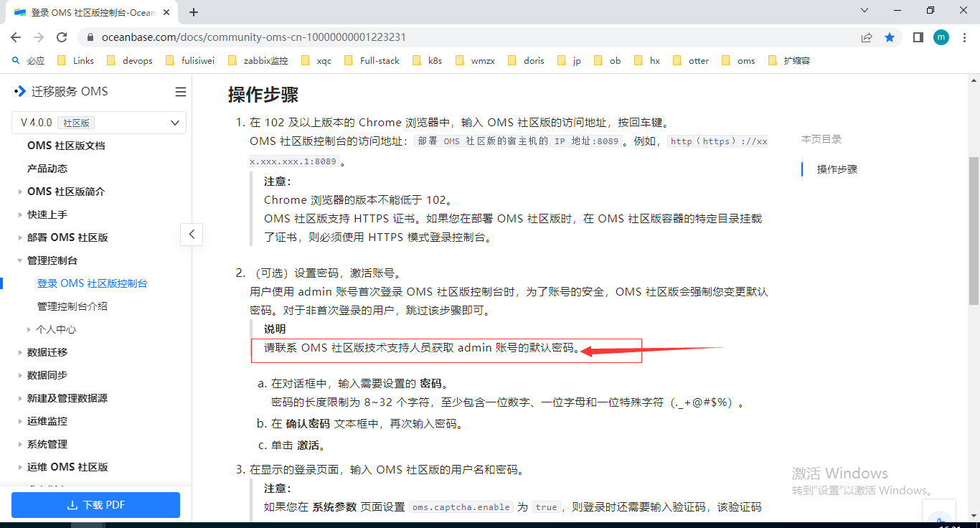
Task: Click the 操作步骤 heading text
Action: pos(263,94)
